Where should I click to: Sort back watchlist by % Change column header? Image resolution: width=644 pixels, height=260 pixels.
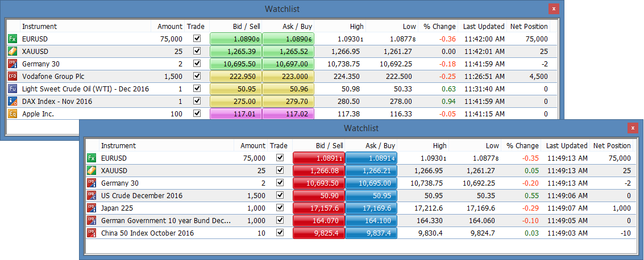click(x=438, y=26)
